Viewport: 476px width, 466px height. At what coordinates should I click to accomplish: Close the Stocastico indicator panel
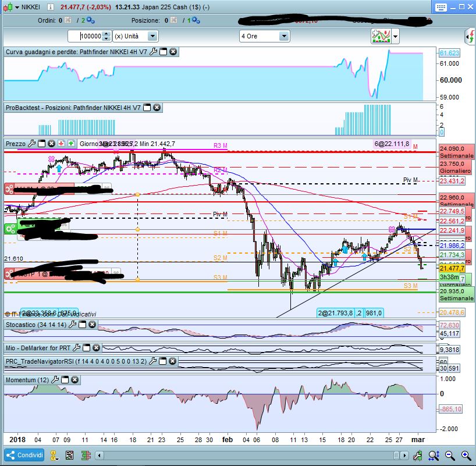[x=92, y=325]
